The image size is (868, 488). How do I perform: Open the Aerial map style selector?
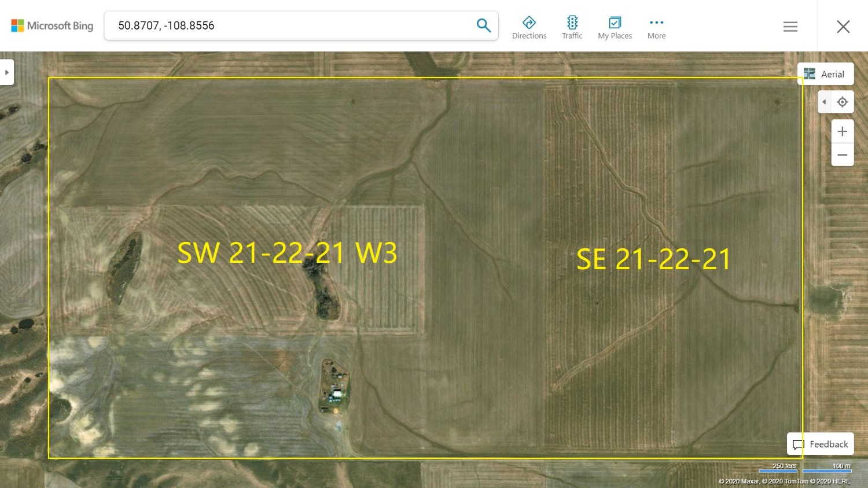[825, 74]
